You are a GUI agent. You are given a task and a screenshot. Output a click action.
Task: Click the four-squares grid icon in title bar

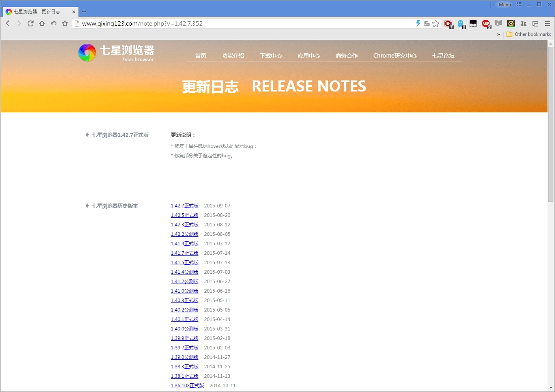(x=519, y=4)
